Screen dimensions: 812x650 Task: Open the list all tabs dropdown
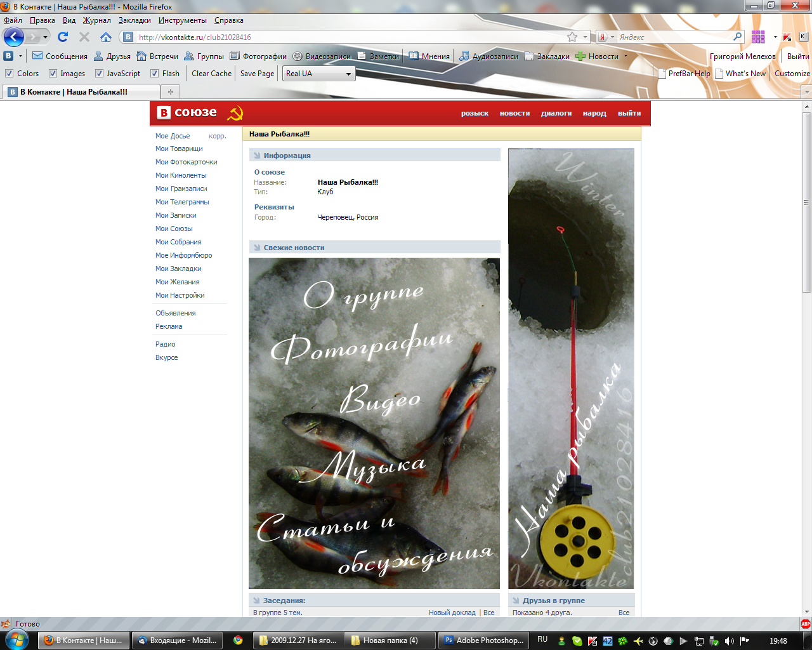[806, 92]
